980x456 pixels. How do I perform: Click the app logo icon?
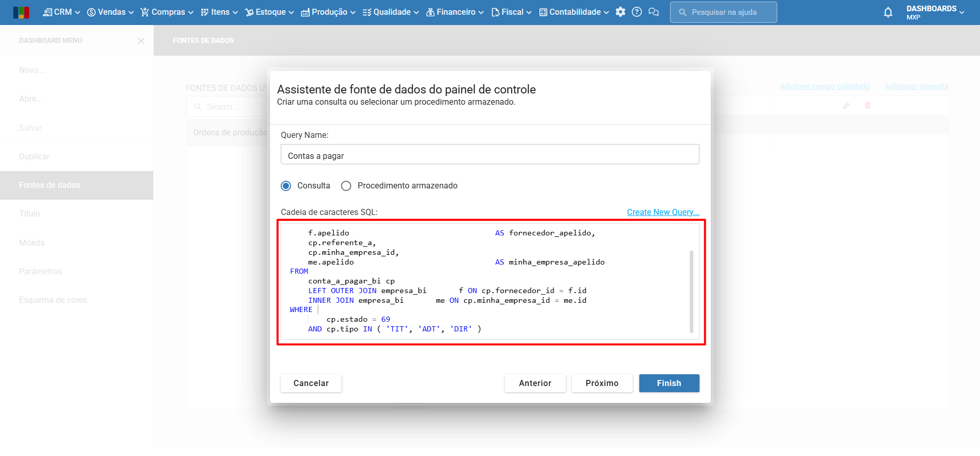(x=21, y=12)
